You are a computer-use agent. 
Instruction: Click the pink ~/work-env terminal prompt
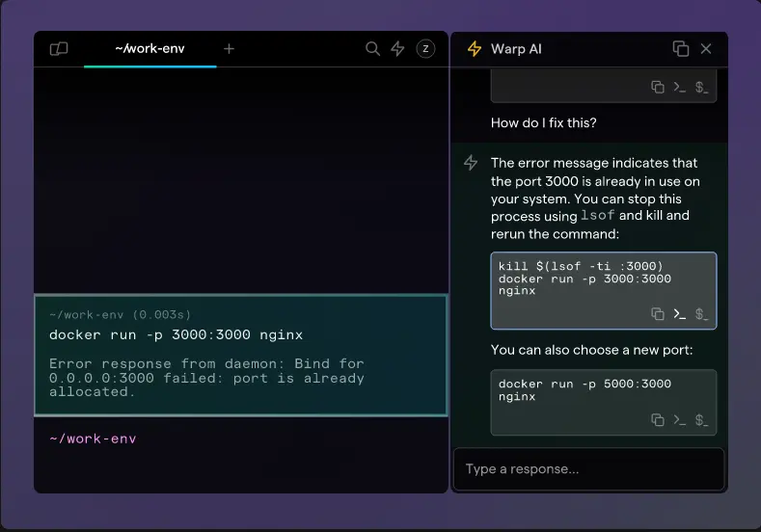(93, 439)
